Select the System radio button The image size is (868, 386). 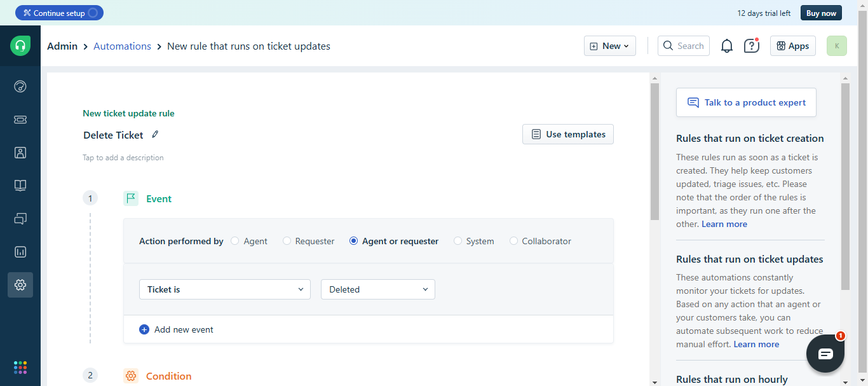click(x=458, y=241)
